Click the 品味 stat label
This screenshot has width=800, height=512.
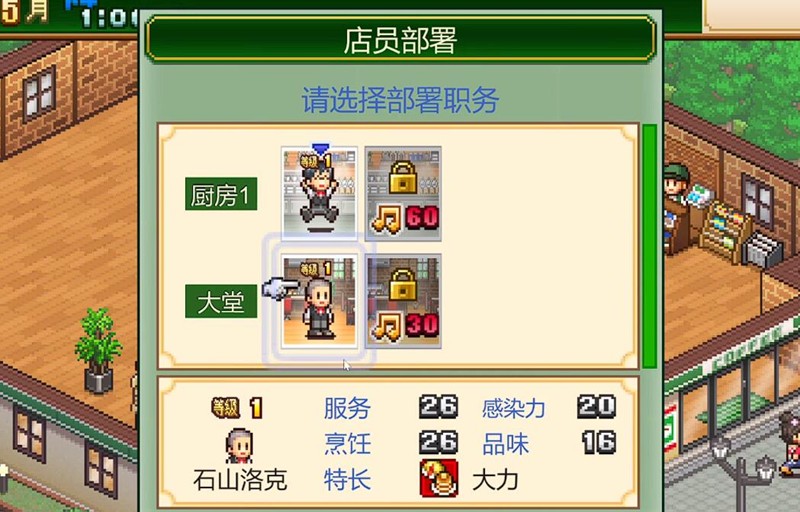tap(505, 444)
